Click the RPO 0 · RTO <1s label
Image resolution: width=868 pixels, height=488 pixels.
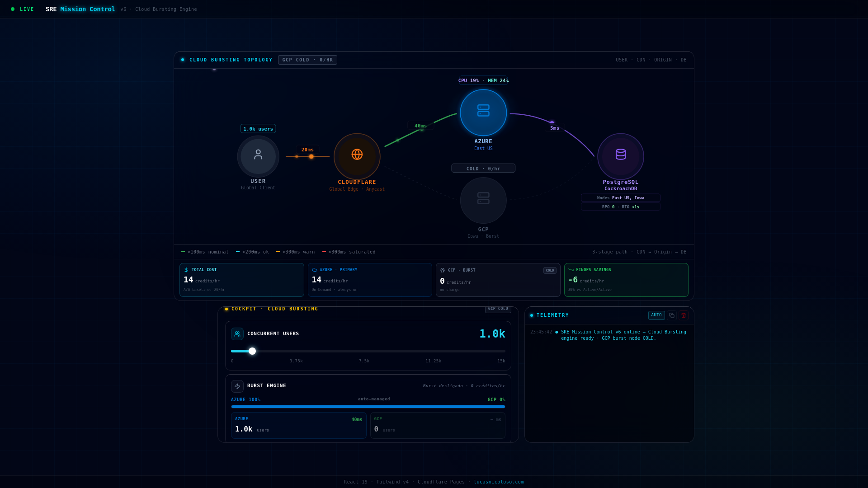pyautogui.click(x=621, y=207)
